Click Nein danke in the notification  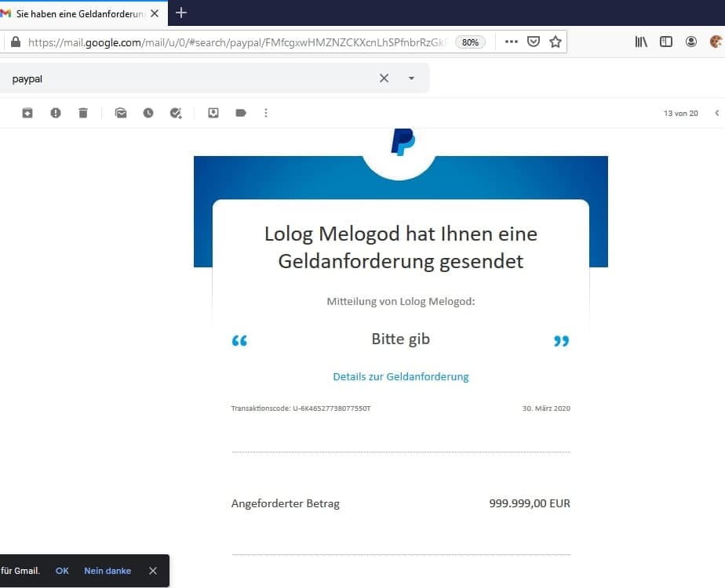(107, 571)
